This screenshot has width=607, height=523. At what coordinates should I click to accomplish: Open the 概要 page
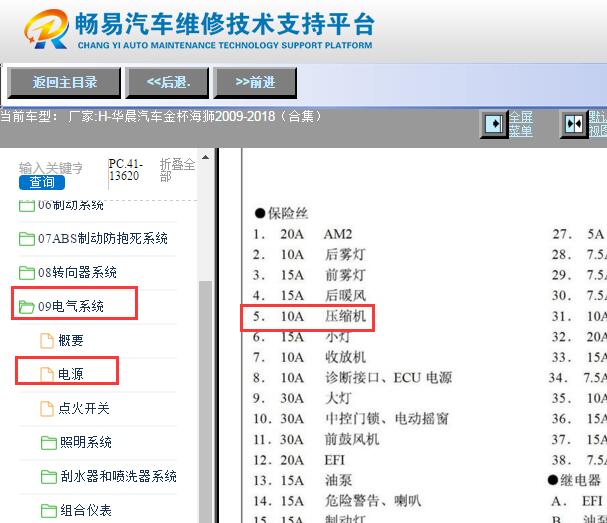pos(71,340)
